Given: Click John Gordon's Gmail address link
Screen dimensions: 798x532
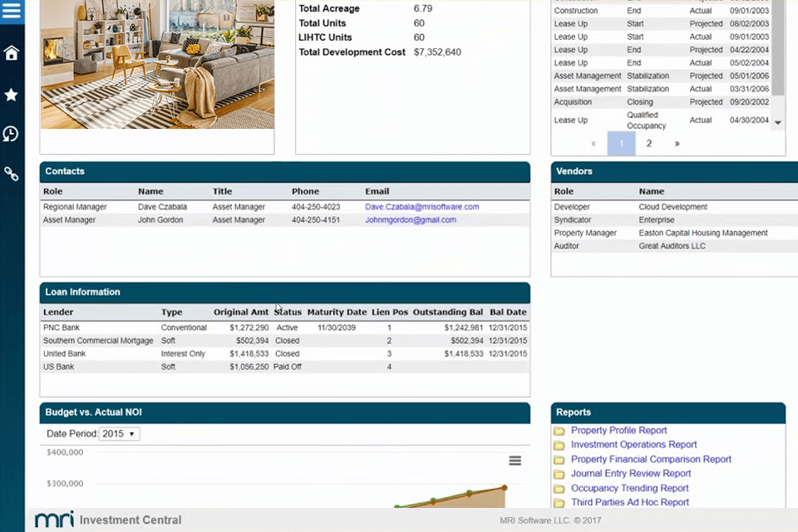Looking at the screenshot, I should click(410, 219).
